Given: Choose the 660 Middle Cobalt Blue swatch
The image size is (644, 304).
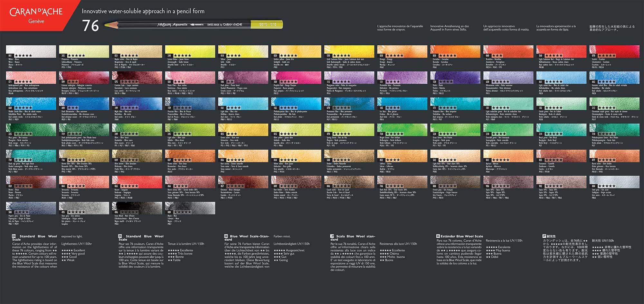Looking at the screenshot, I should point(31,104).
